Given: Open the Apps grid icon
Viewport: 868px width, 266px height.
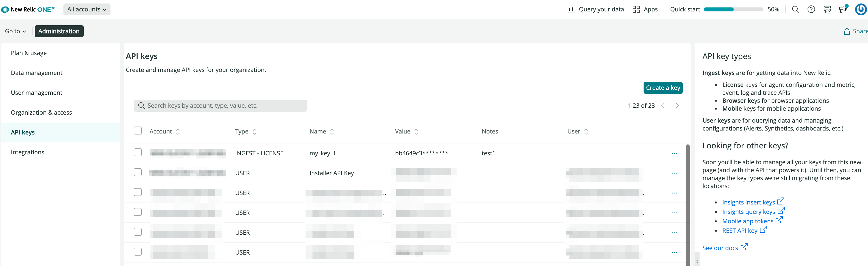Looking at the screenshot, I should point(636,9).
